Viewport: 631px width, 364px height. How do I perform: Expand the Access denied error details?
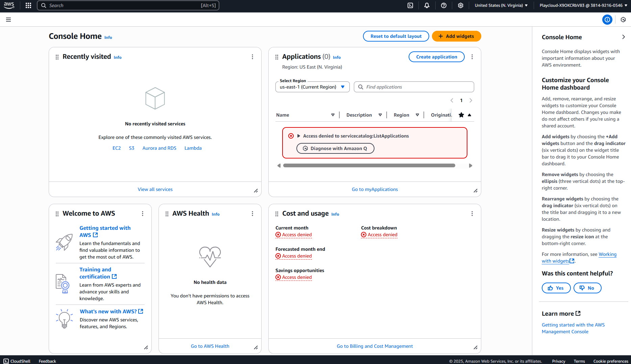[x=299, y=136]
